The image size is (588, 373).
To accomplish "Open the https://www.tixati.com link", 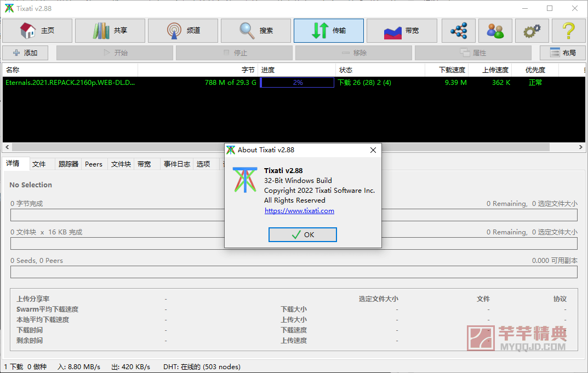I will tap(299, 211).
